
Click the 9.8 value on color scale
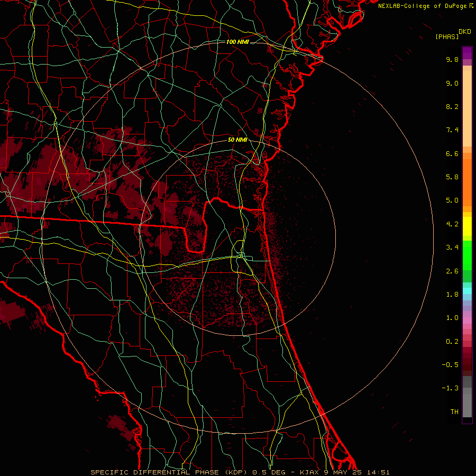[452, 59]
